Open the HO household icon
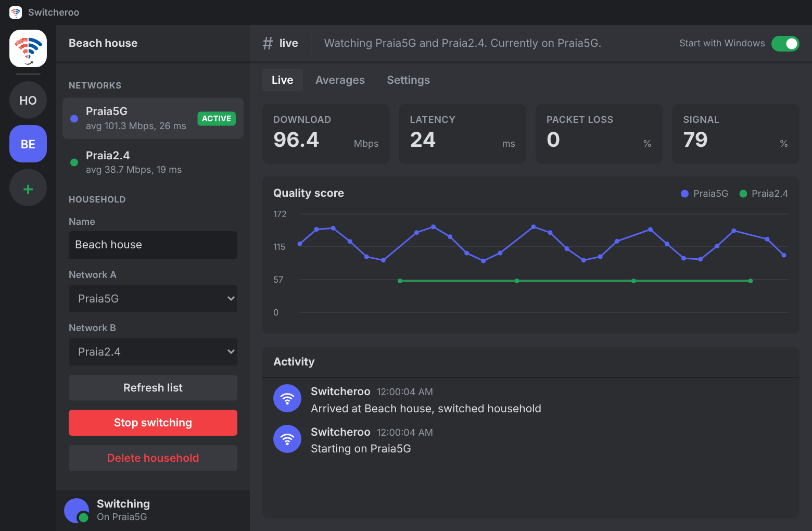This screenshot has width=812, height=531. pyautogui.click(x=28, y=100)
